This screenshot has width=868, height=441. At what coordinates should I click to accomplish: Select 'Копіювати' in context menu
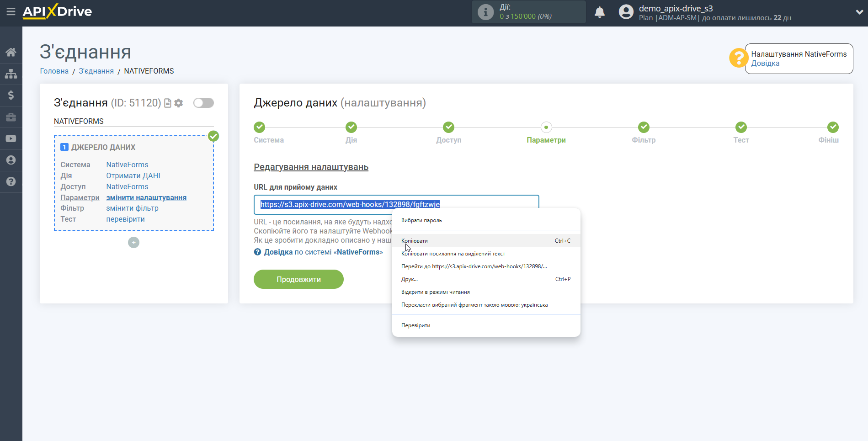pos(486,241)
